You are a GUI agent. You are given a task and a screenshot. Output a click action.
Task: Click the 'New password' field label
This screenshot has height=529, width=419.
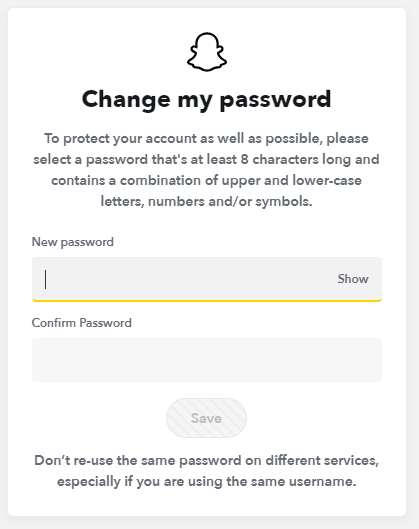tap(73, 242)
